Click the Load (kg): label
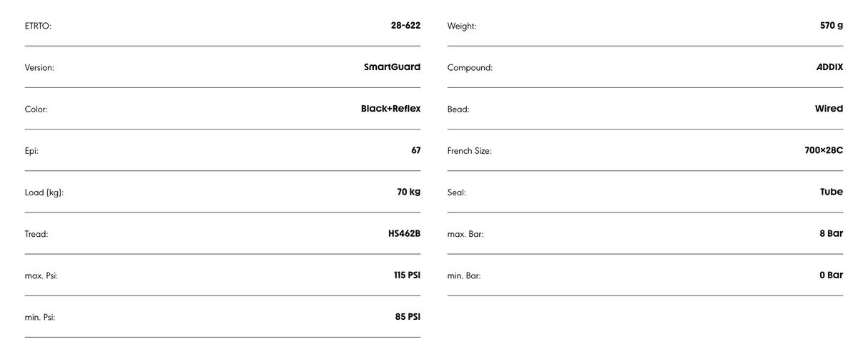 44,192
